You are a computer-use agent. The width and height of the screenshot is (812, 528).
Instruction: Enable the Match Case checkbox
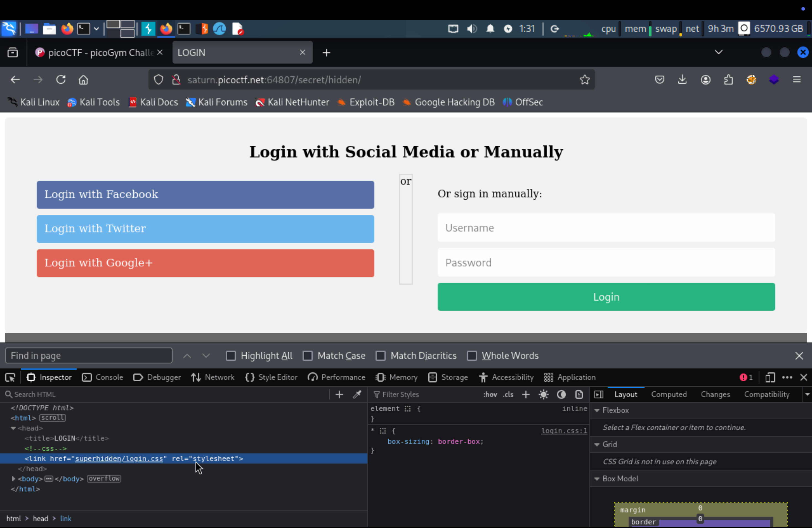click(307, 356)
